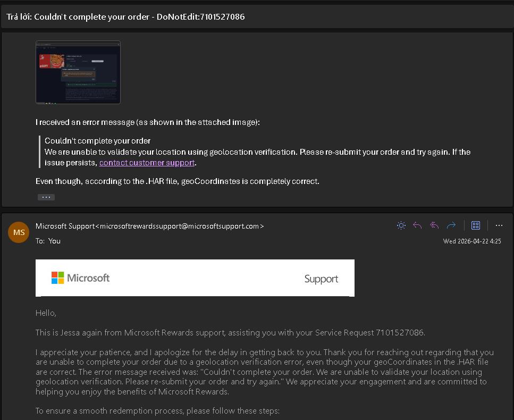The height and width of the screenshot is (420, 514).
Task: Toggle light mode sun icon
Action: pyautogui.click(x=401, y=225)
